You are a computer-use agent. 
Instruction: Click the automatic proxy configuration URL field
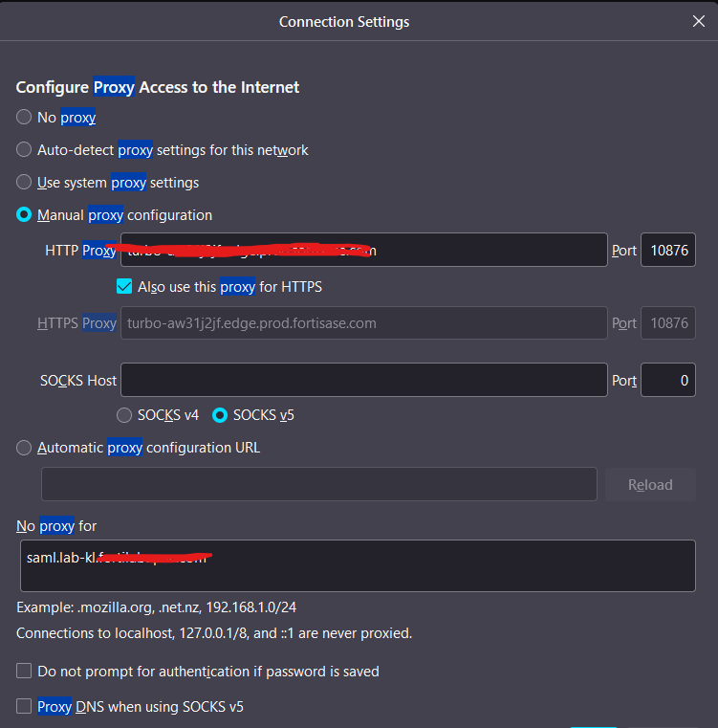pos(318,484)
